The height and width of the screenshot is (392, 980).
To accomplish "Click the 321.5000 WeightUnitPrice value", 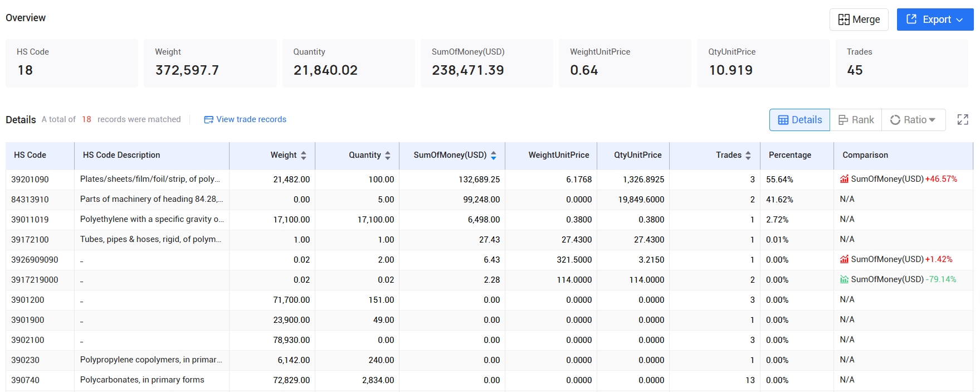I will pos(574,260).
